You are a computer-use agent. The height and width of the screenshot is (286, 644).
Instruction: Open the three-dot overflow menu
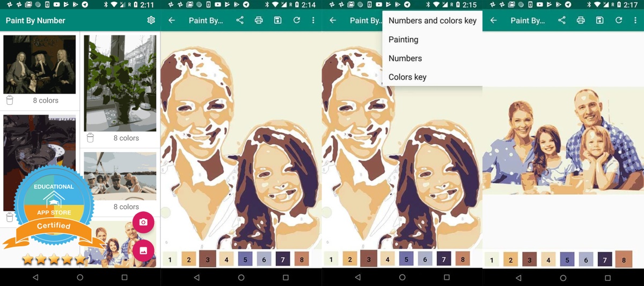313,20
